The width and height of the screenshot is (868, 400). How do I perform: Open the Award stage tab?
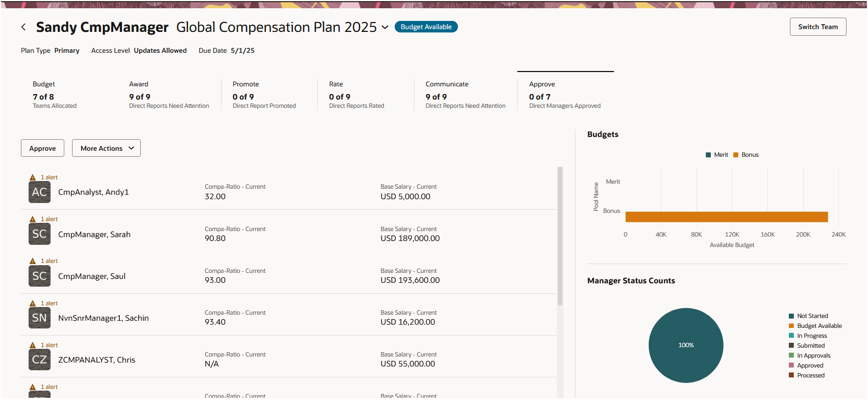click(x=169, y=94)
